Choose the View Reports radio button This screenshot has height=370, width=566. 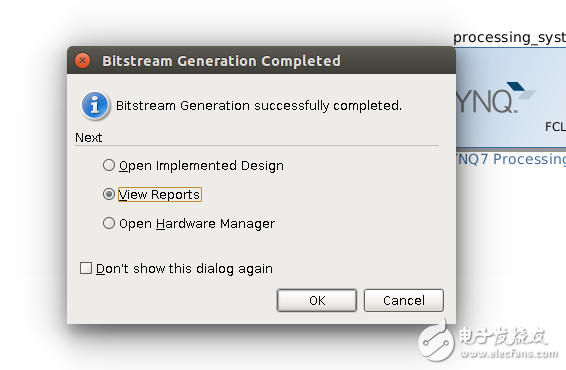pos(109,194)
